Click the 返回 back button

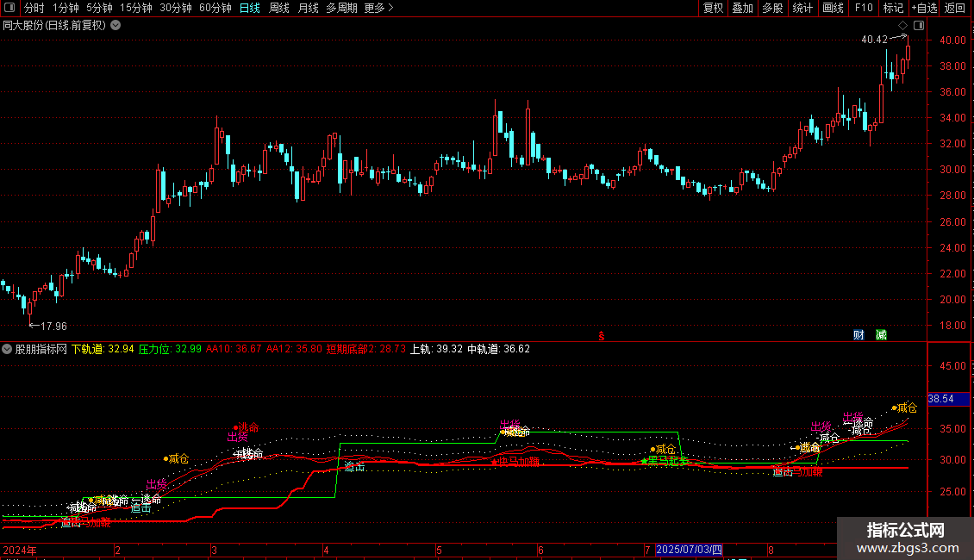click(955, 8)
